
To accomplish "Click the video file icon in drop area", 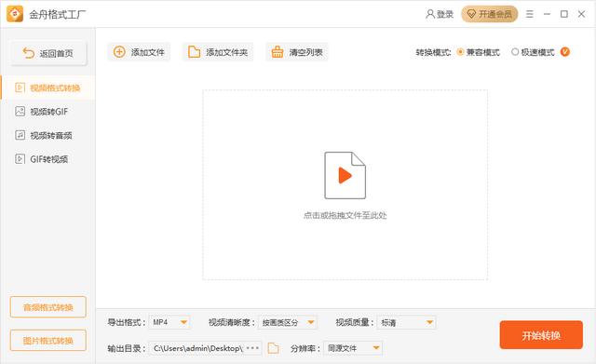I will [x=345, y=175].
